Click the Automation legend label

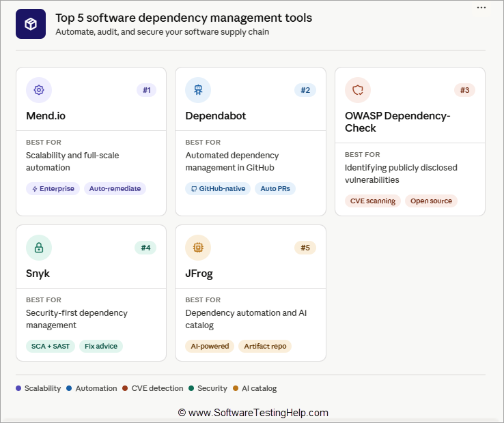[x=96, y=388]
